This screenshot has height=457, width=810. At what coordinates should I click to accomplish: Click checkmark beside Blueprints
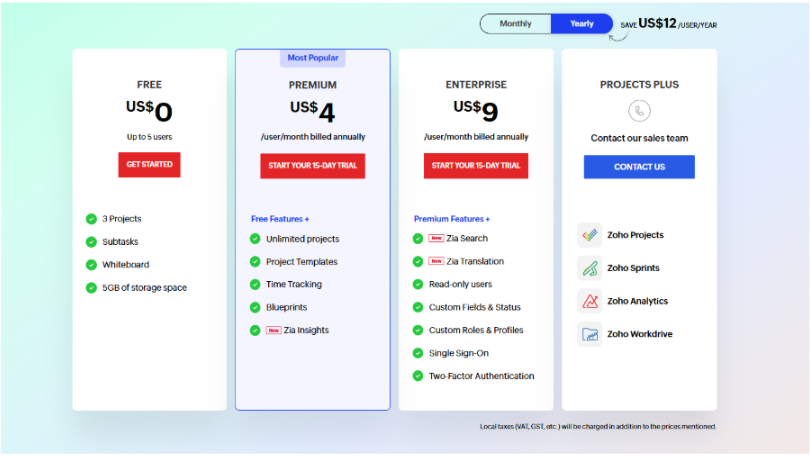255,307
